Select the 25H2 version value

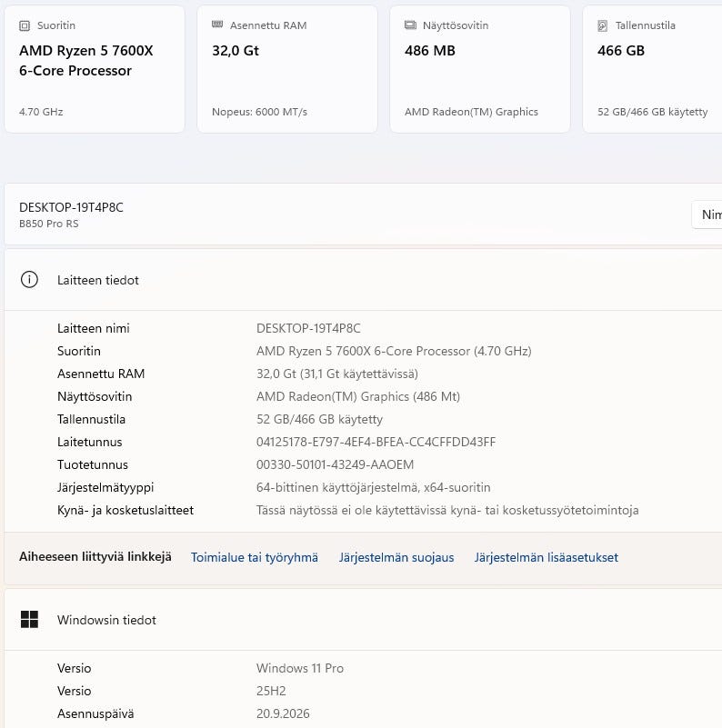click(x=271, y=691)
